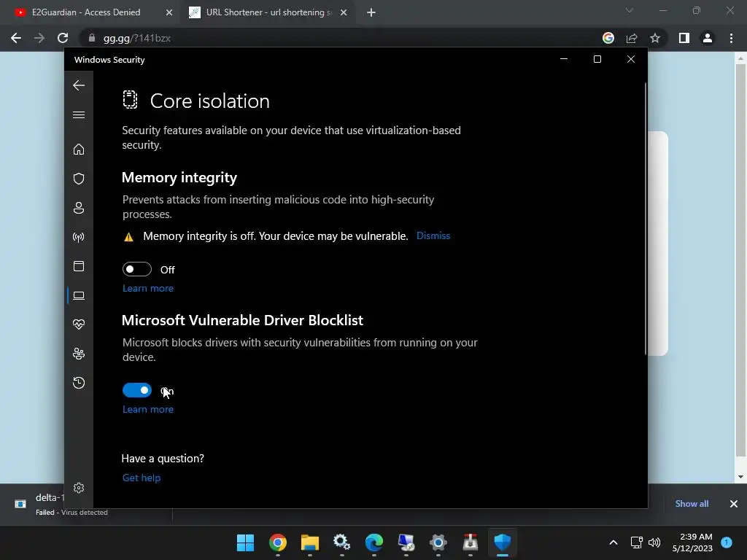Click Show all downloads
The image size is (747, 560).
click(692, 503)
